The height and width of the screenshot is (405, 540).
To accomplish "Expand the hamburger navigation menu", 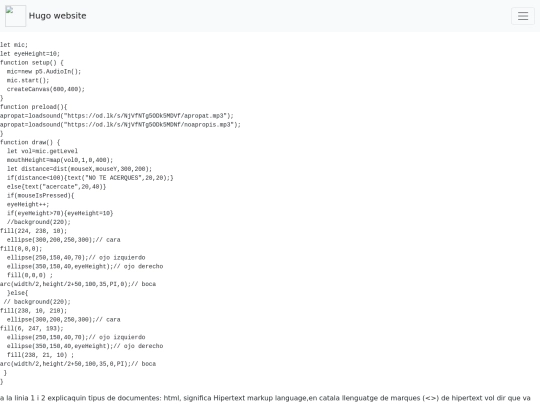I will point(523,16).
